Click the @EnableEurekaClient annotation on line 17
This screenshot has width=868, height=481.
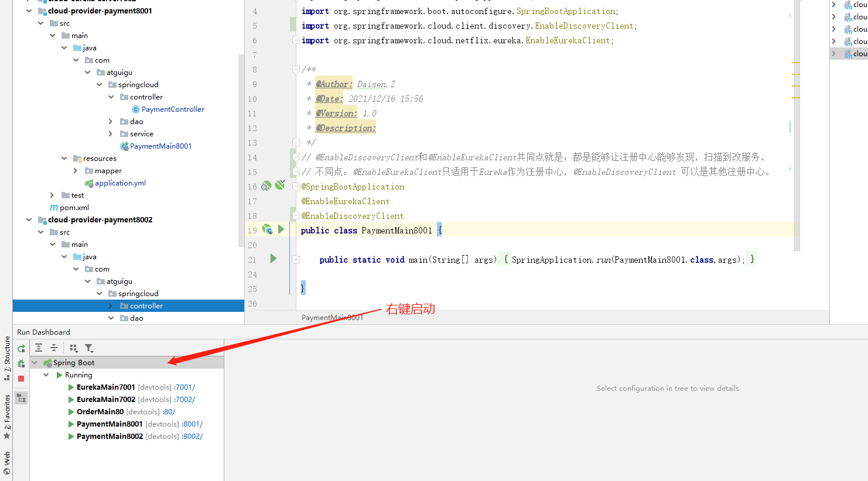(x=346, y=201)
